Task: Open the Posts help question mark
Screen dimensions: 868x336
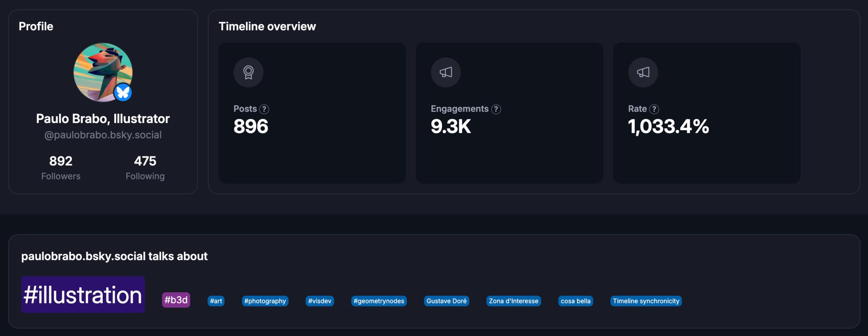Action: pos(264,109)
